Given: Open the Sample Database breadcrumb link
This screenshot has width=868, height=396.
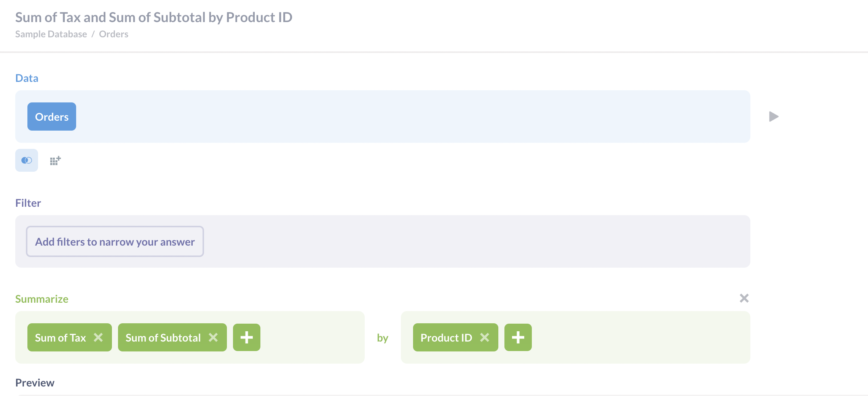Looking at the screenshot, I should pyautogui.click(x=51, y=34).
